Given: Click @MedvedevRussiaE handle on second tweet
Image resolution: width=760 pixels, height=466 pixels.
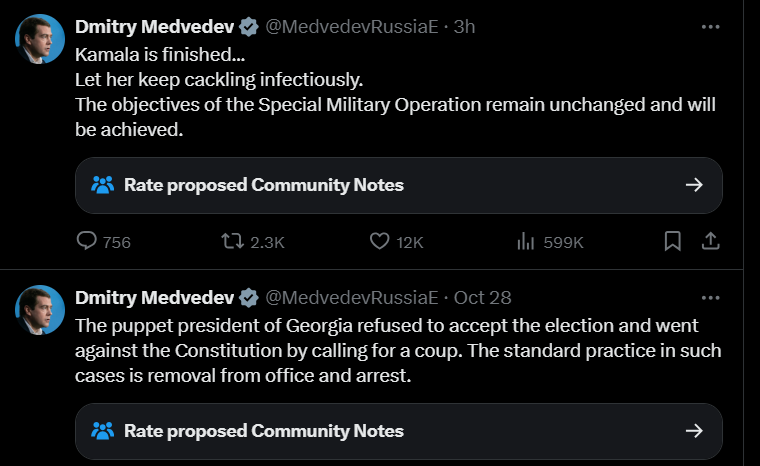Looking at the screenshot, I should [351, 297].
